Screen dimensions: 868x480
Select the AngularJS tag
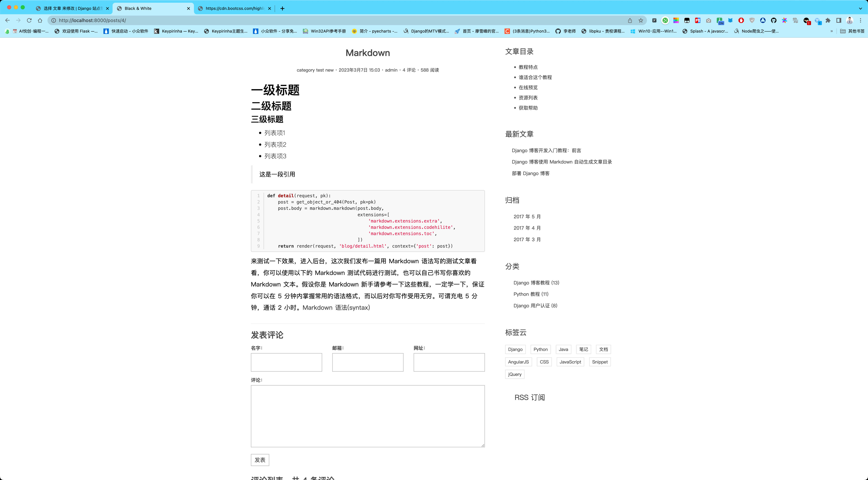click(x=518, y=362)
